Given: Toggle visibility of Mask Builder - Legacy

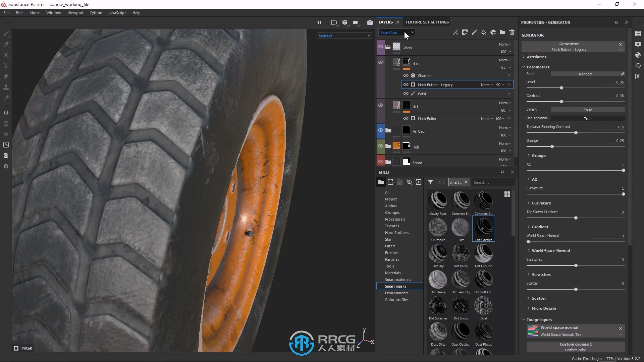Looking at the screenshot, I should 406,85.
